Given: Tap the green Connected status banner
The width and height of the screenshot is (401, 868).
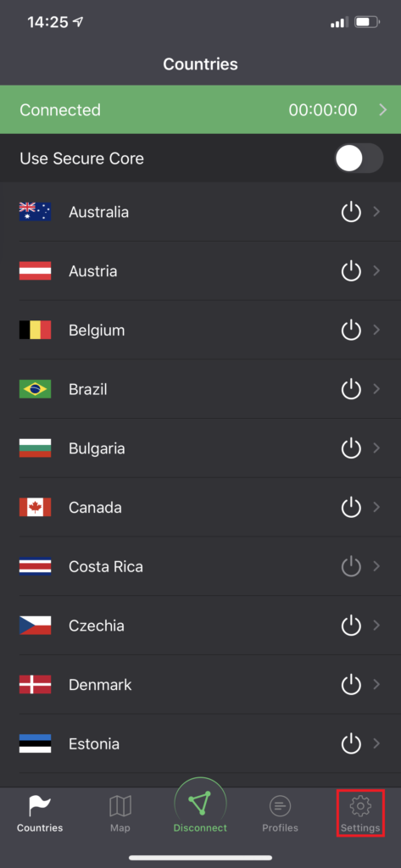Looking at the screenshot, I should click(x=200, y=109).
